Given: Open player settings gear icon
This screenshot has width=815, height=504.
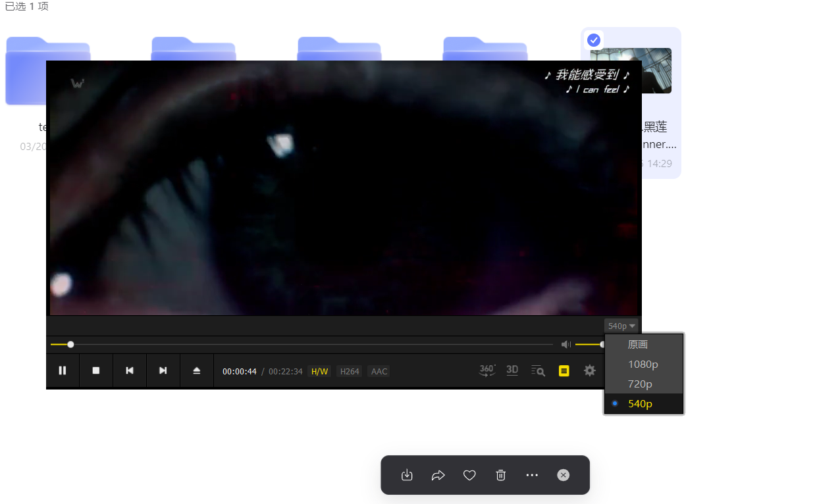Looking at the screenshot, I should coord(590,370).
